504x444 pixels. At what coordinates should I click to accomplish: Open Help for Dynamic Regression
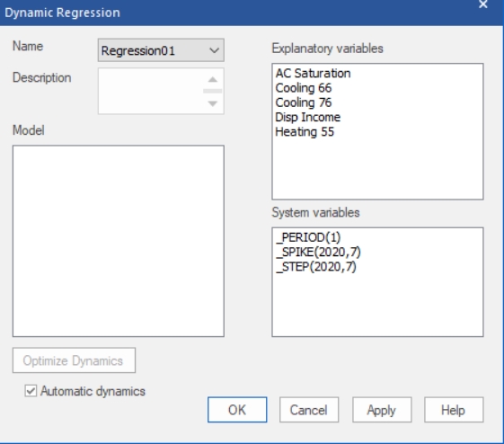click(454, 410)
